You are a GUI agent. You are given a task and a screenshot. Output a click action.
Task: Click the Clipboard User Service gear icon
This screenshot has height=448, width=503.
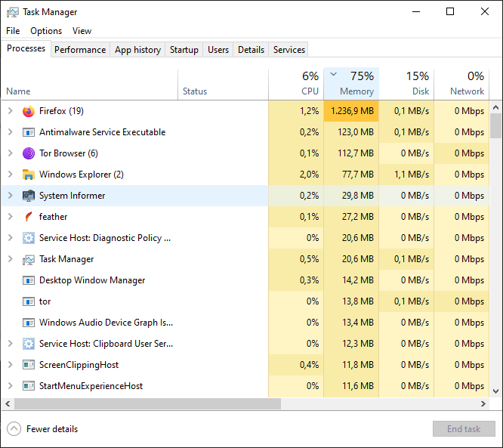[x=29, y=344]
